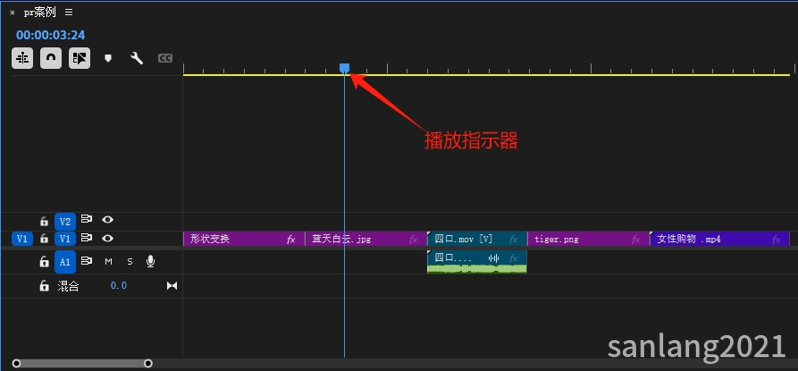Open the pr案例 panel menu
Screen dimensions: 798x371
69,12
